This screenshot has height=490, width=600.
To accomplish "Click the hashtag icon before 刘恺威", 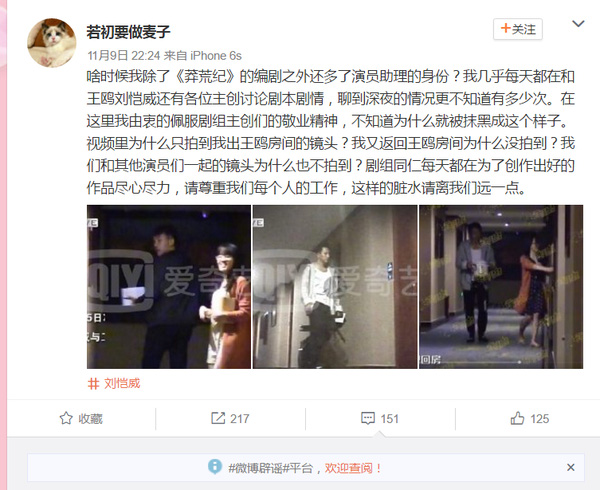I will point(93,384).
